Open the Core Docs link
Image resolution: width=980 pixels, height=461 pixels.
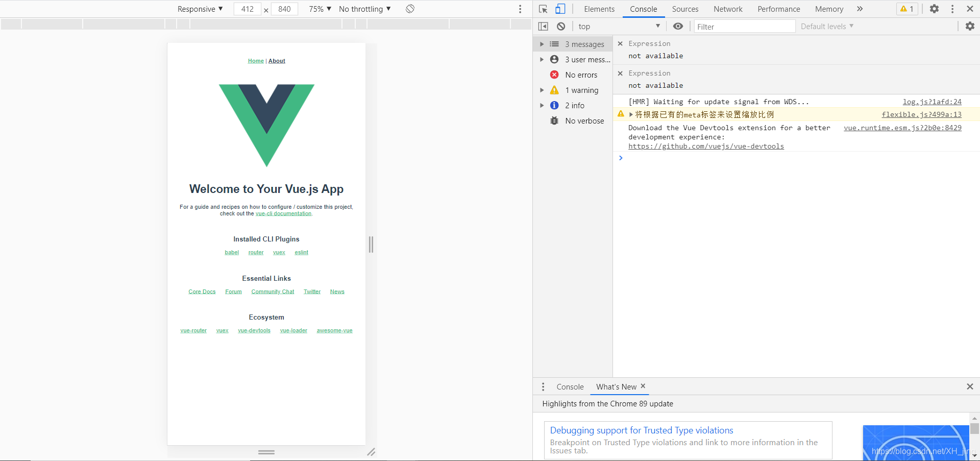point(202,292)
